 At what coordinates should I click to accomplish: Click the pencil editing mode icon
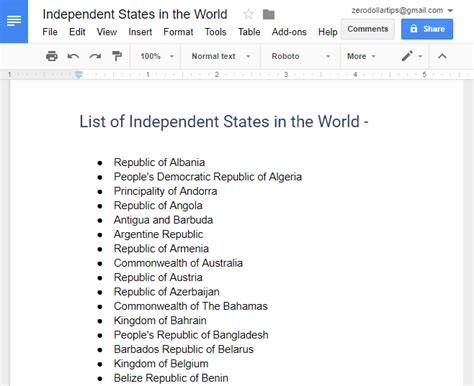coord(407,56)
